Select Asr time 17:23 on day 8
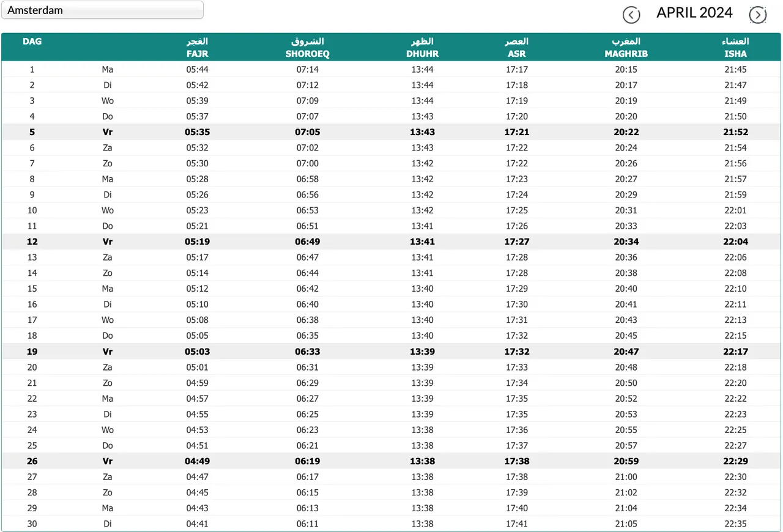 (x=517, y=179)
